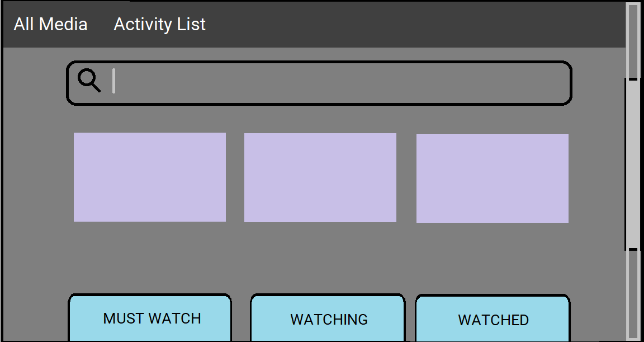Screen dimensions: 644x342
Task: Click the WATCHED label text
Action: click(x=493, y=320)
